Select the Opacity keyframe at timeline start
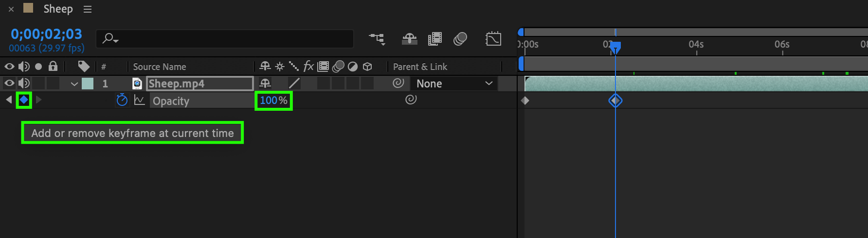868x238 pixels. 525,101
